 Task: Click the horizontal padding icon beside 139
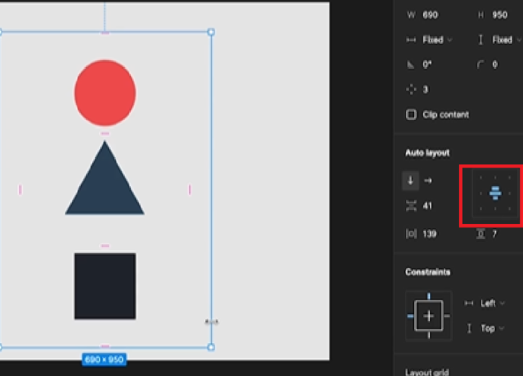tap(411, 234)
